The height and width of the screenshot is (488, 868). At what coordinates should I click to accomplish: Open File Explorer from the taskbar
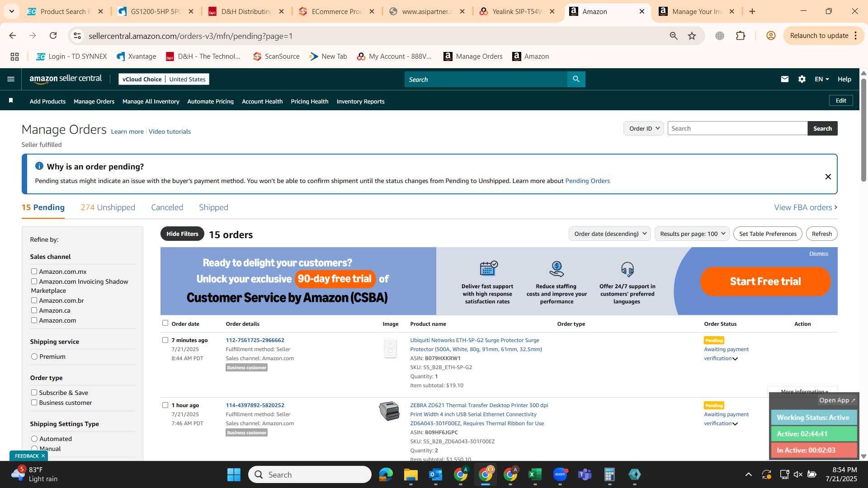(x=411, y=474)
